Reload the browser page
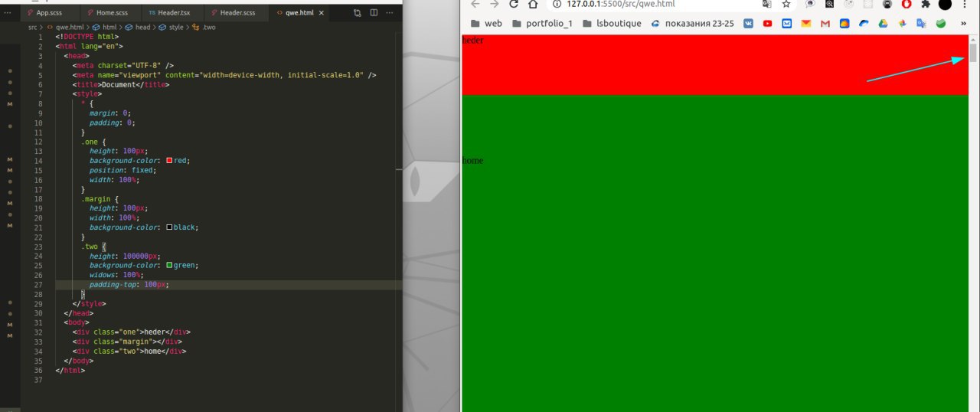 [x=514, y=4]
